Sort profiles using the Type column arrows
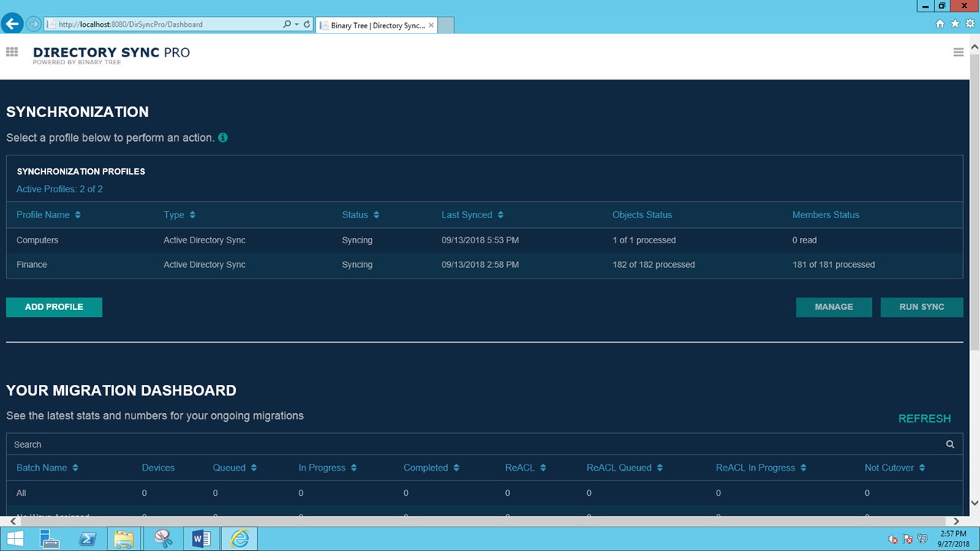Screen dimensions: 980x551 (192, 215)
